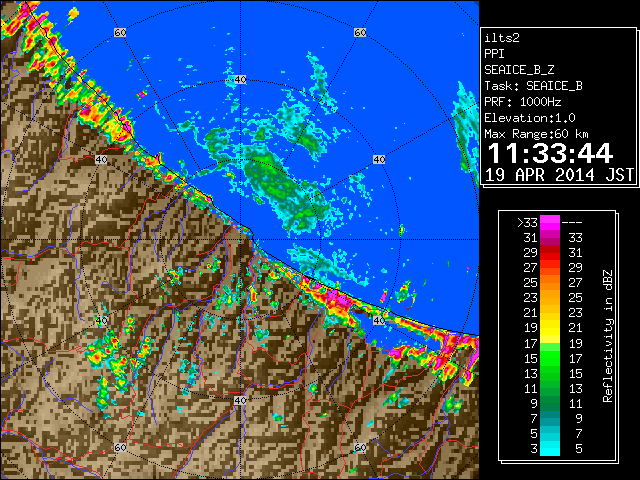The width and height of the screenshot is (640, 480).
Task: Click the 60 km label north-northeast over sea
Action: pyautogui.click(x=360, y=32)
